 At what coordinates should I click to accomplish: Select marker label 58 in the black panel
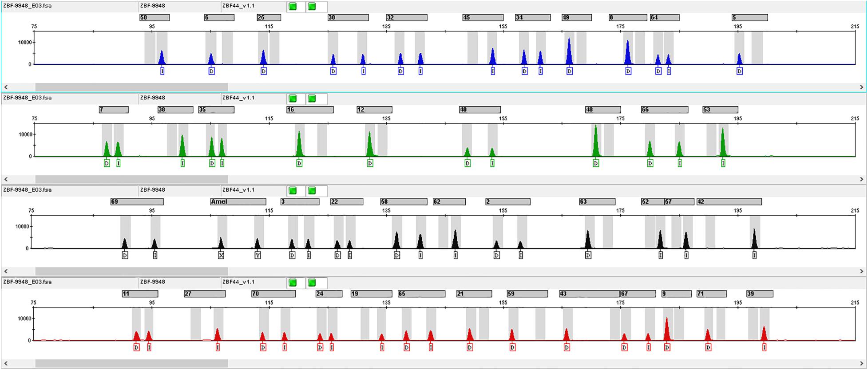coord(404,202)
